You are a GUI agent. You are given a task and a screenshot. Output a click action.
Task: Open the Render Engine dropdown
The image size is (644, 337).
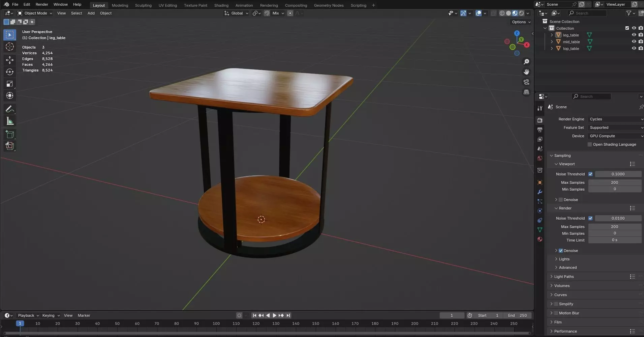615,119
